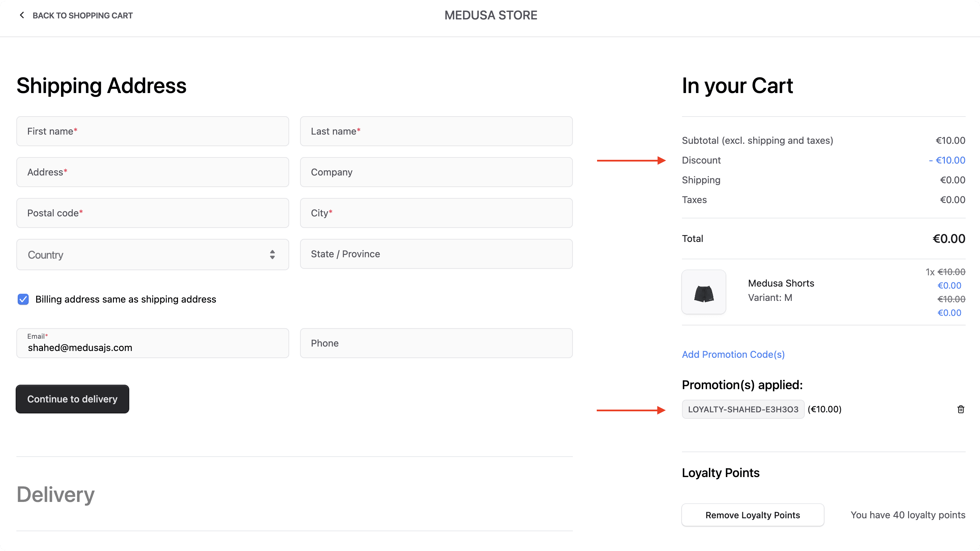Click the State / Province input field
This screenshot has height=551, width=980.
point(436,254)
